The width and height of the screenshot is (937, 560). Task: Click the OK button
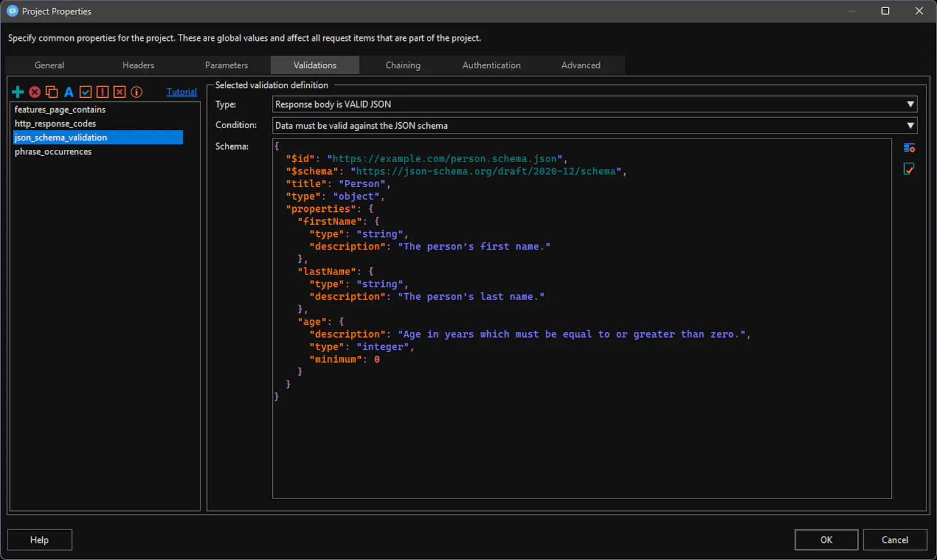tap(826, 540)
